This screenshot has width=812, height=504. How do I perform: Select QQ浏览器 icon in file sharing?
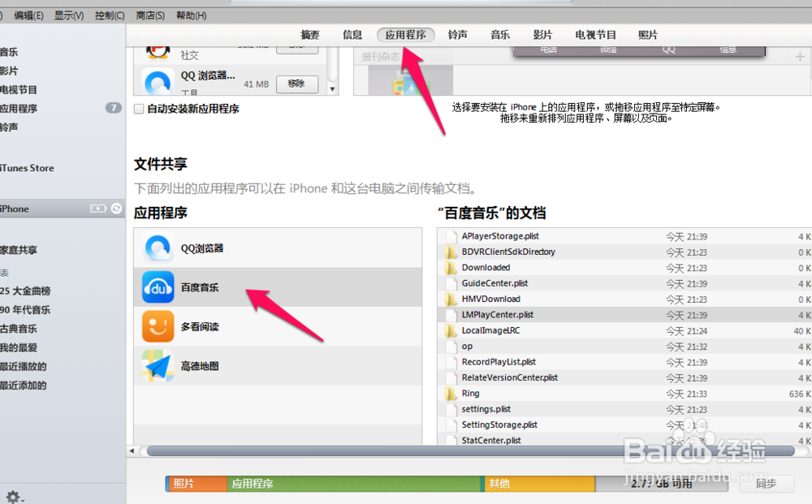(x=158, y=248)
